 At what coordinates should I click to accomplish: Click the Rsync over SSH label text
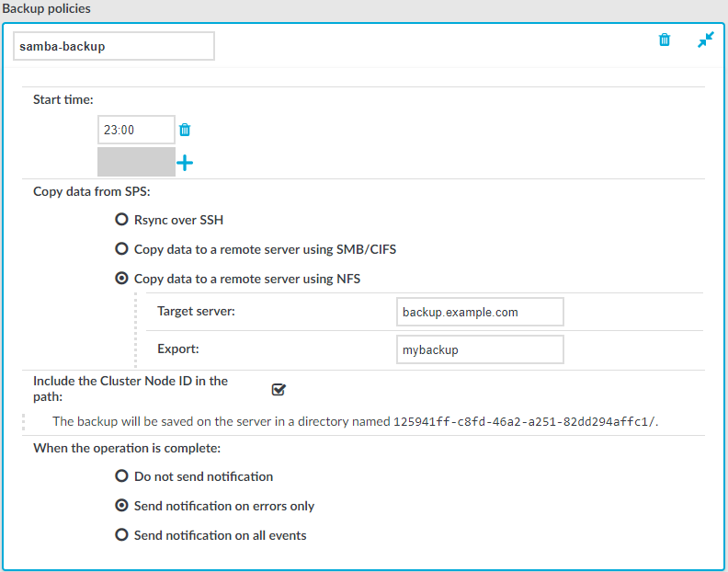click(x=178, y=220)
